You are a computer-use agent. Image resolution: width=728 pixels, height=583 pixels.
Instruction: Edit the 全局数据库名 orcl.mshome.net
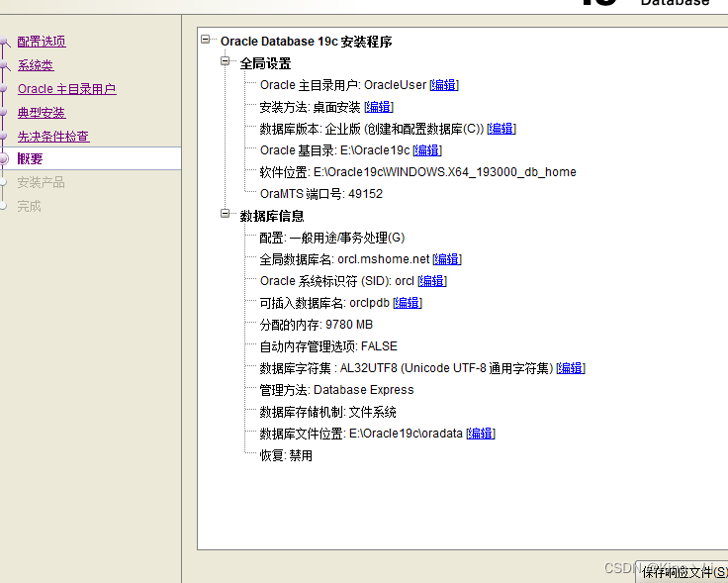pos(447,259)
